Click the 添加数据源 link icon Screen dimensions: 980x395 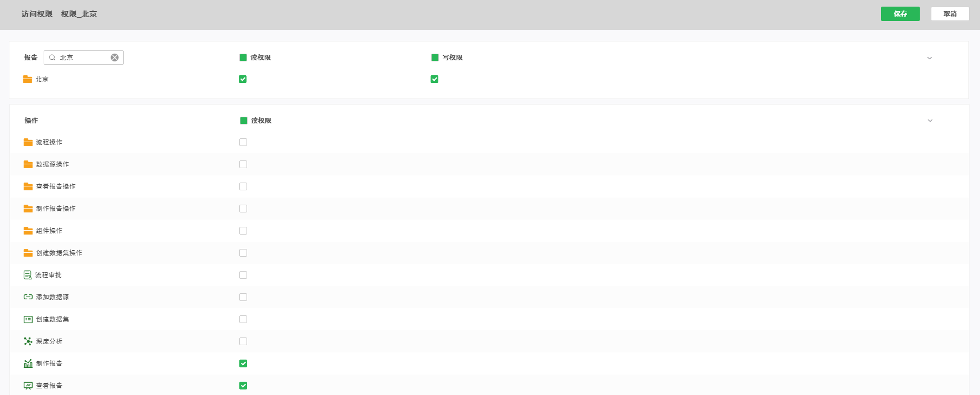[28, 297]
